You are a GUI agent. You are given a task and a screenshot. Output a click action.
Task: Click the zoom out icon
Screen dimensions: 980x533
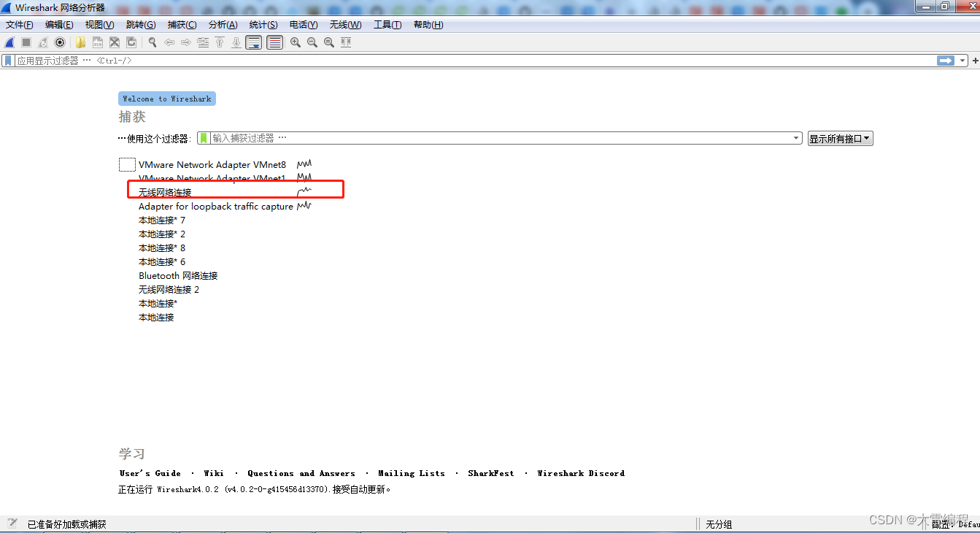(x=312, y=42)
